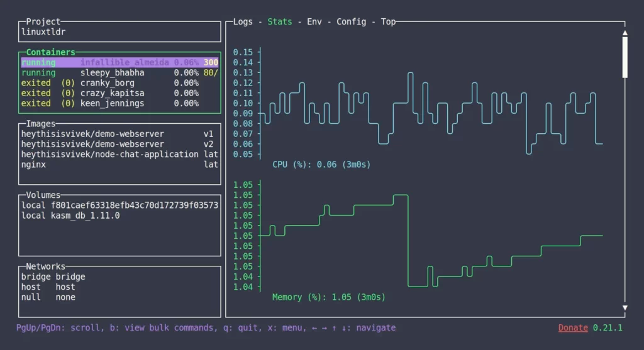Click the CPU (%) chart label
644x350 pixels.
point(321,165)
